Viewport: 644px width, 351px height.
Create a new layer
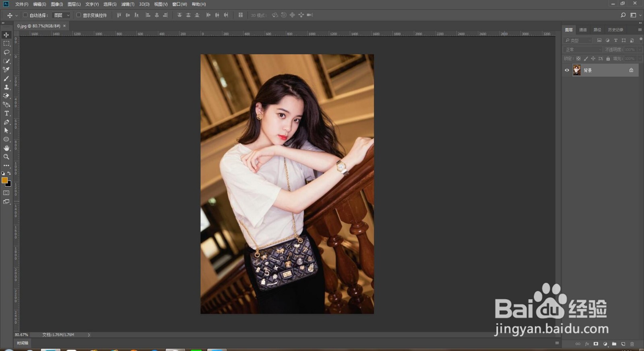point(623,344)
